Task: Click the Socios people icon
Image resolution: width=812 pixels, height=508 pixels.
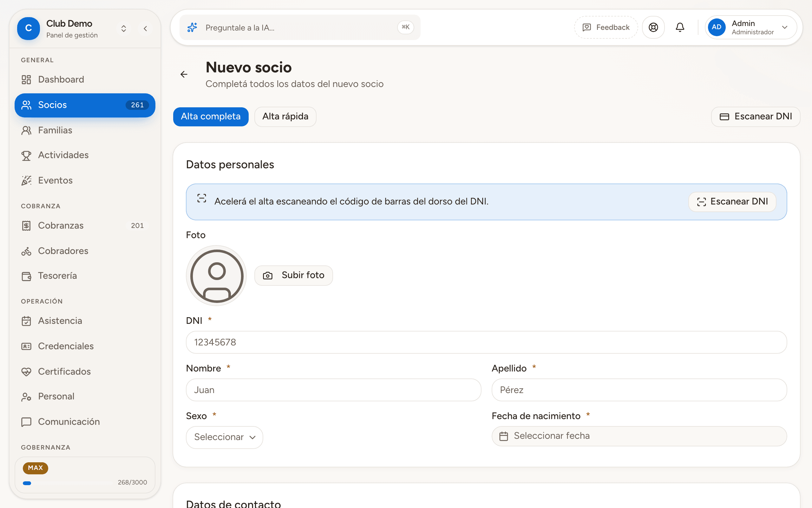Action: 26,105
